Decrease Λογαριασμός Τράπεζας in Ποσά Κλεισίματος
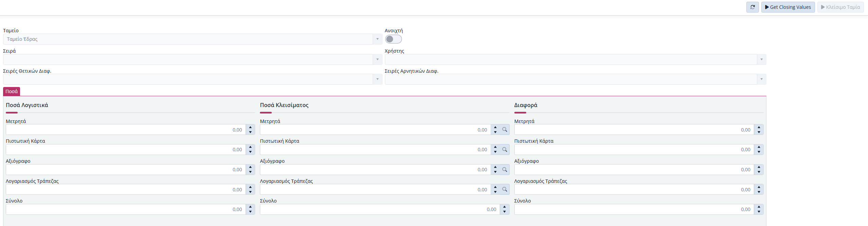The width and height of the screenshot is (868, 226). point(495,192)
